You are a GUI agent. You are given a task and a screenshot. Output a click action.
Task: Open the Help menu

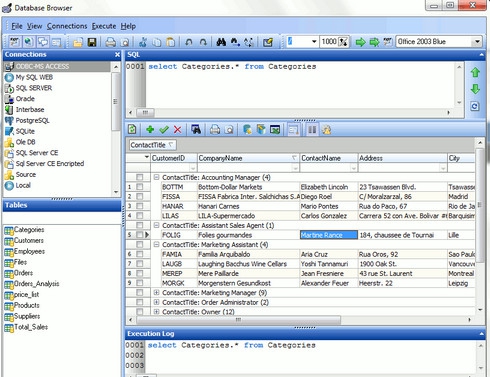point(128,26)
